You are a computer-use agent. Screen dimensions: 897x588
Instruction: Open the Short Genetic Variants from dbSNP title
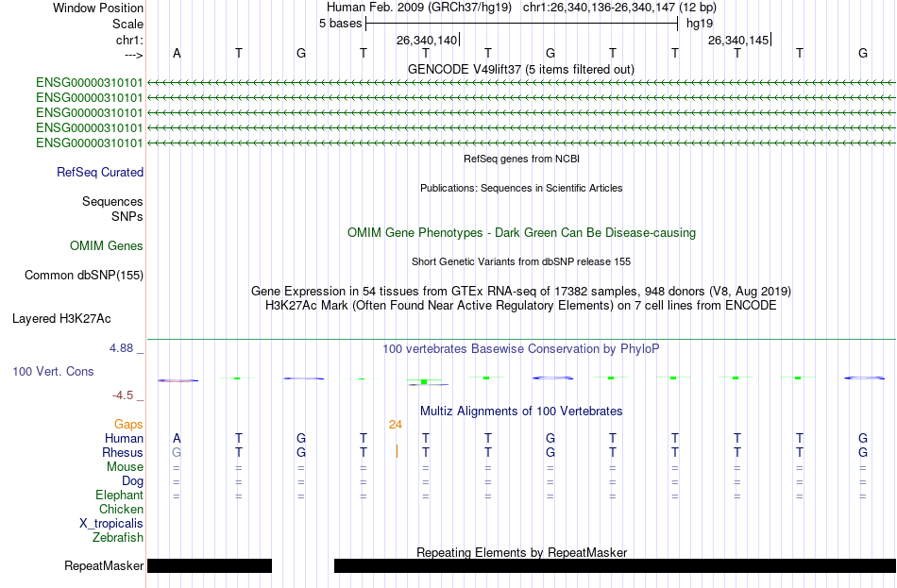521,261
